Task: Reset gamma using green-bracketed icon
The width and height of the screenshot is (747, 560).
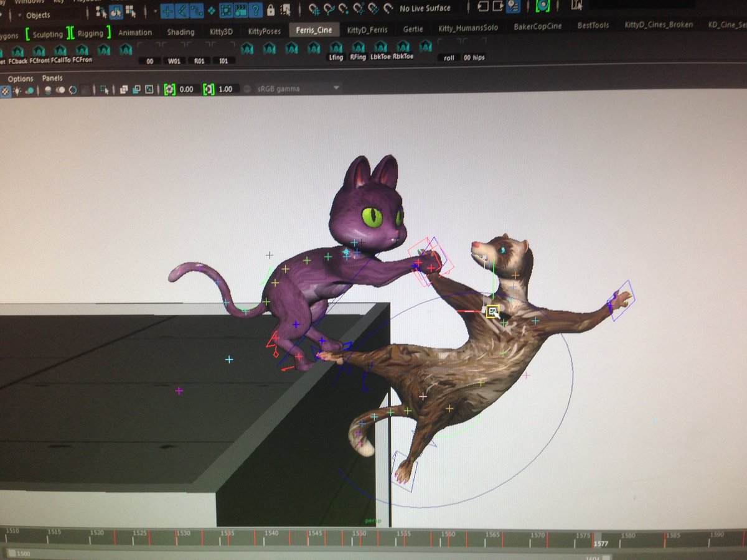Action: pyautogui.click(x=209, y=90)
